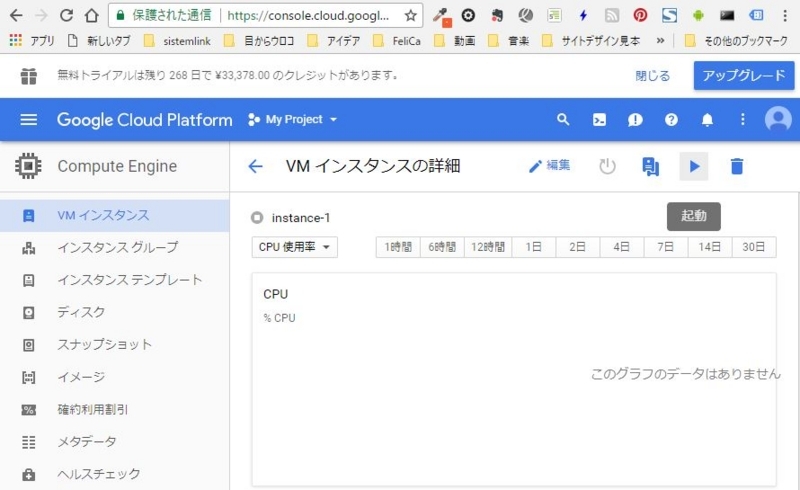Open スナップショット in the sidebar
The width and height of the screenshot is (800, 490).
114,345
